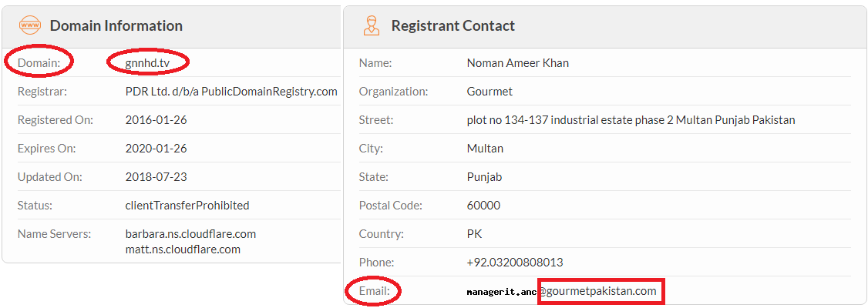Click the matt.ns.cloudflare.com name server

coord(183,249)
